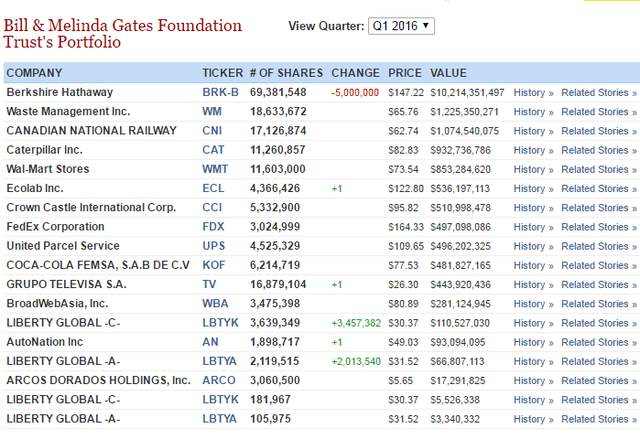This screenshot has height=439, width=640.
Task: View Related Stories for Waste Management
Action: 599,112
